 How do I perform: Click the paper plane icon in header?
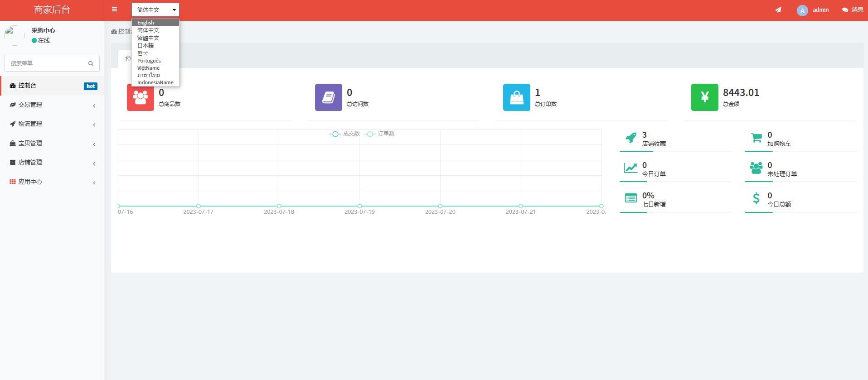point(778,10)
